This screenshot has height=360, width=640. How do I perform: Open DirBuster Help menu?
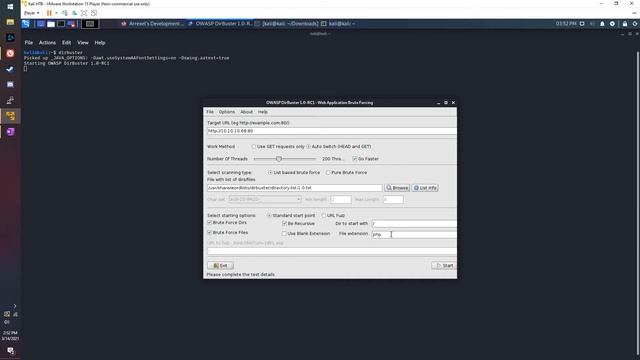click(x=262, y=112)
